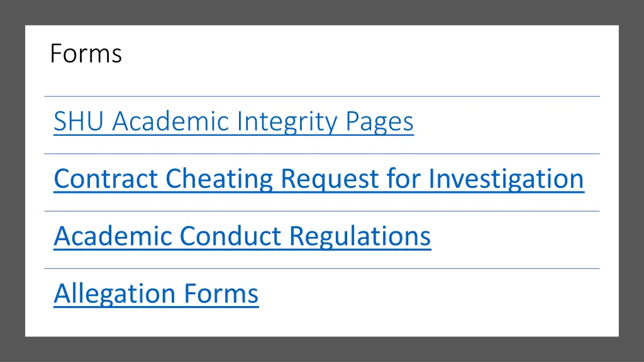Screen dimensions: 644x362
Task: Click the word Request in second link
Action: tap(330, 179)
